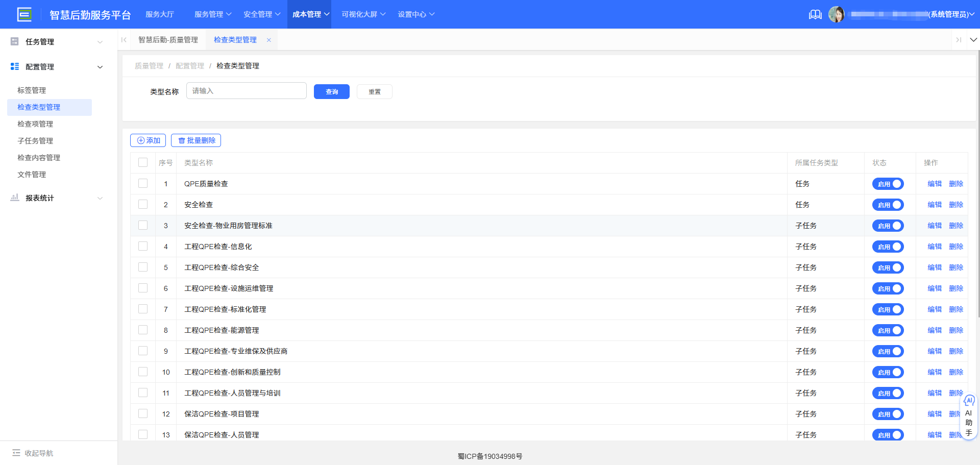Viewport: 980px width, 465px height.
Task: Click the 报表统计 chart icon
Action: [x=14, y=198]
